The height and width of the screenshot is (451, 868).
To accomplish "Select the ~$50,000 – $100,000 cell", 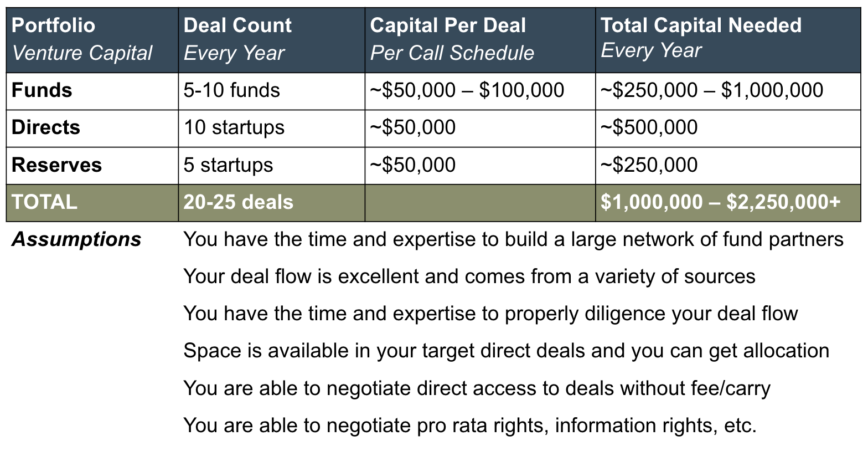I will (x=480, y=91).
